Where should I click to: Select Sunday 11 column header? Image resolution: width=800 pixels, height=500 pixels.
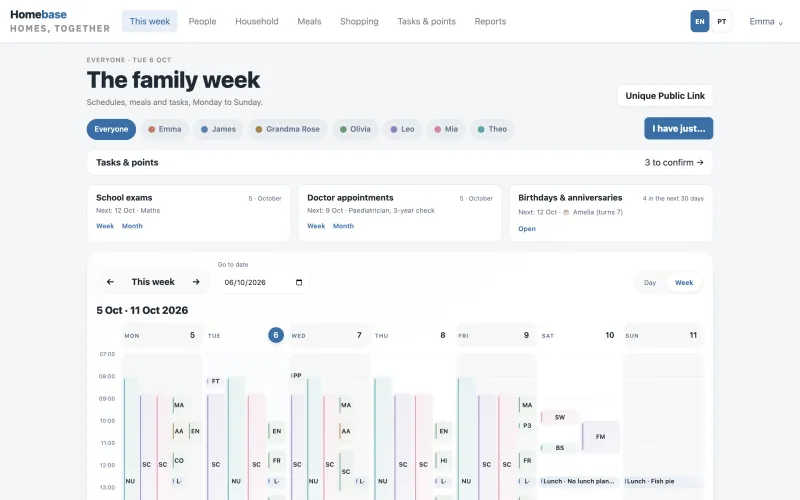664,335
